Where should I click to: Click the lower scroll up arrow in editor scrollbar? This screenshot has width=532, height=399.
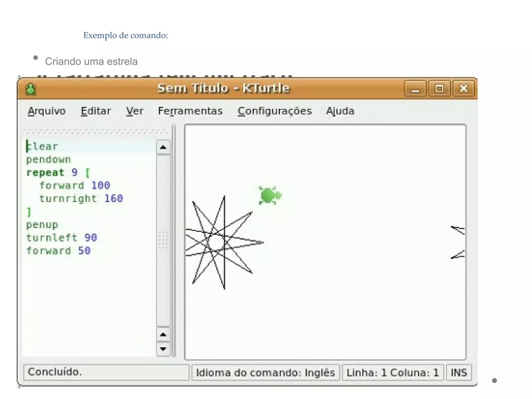pyautogui.click(x=163, y=335)
